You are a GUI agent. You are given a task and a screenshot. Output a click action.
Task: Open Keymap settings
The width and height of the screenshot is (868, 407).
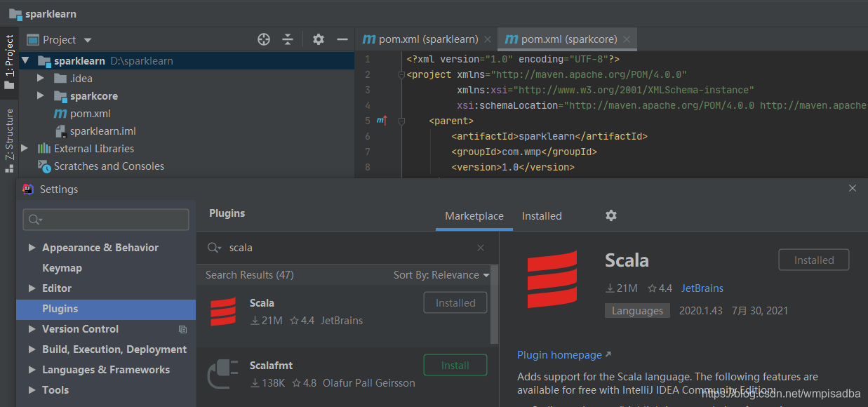tap(62, 268)
